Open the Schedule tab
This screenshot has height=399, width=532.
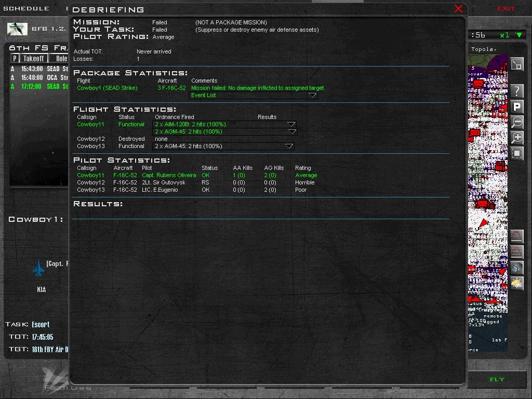click(x=26, y=8)
